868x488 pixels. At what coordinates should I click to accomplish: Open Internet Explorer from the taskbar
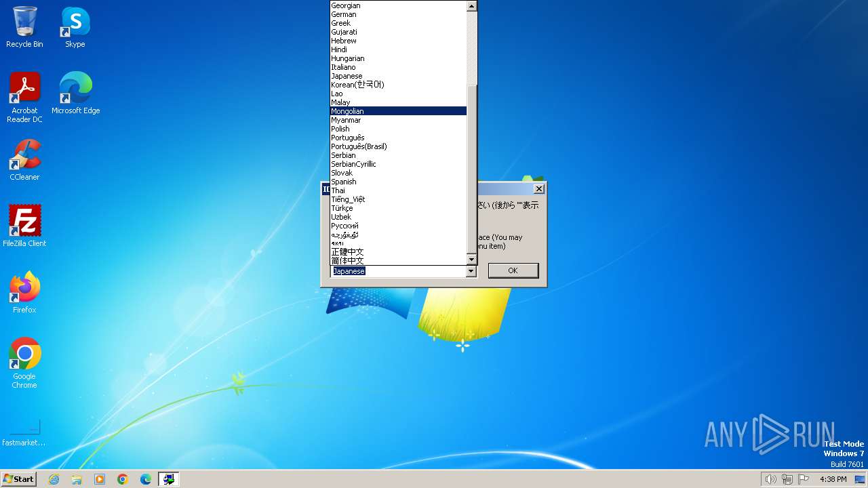coord(54,479)
